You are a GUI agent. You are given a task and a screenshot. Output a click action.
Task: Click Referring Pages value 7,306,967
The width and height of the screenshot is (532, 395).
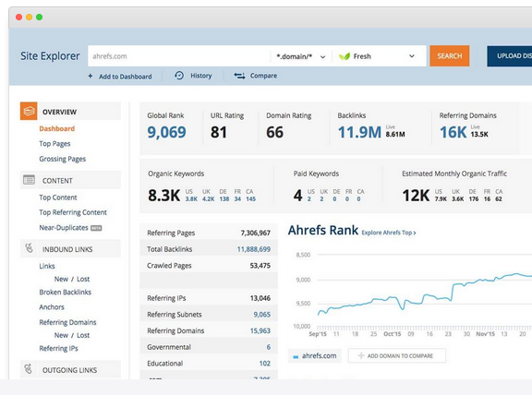pos(256,233)
